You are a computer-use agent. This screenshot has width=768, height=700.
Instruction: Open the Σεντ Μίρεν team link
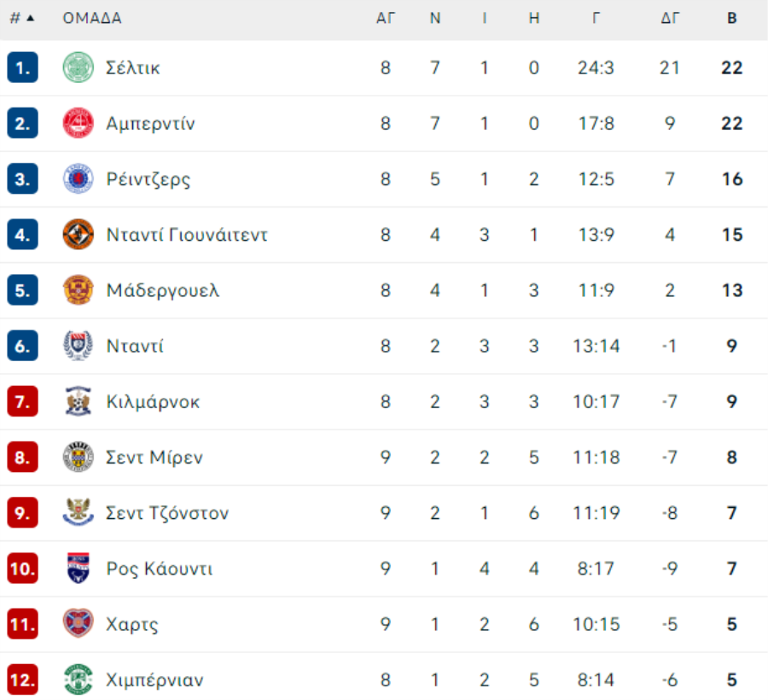(x=154, y=457)
